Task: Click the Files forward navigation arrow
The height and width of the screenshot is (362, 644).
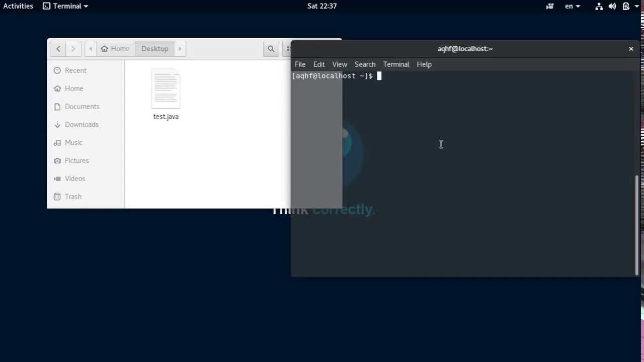Action: (73, 49)
